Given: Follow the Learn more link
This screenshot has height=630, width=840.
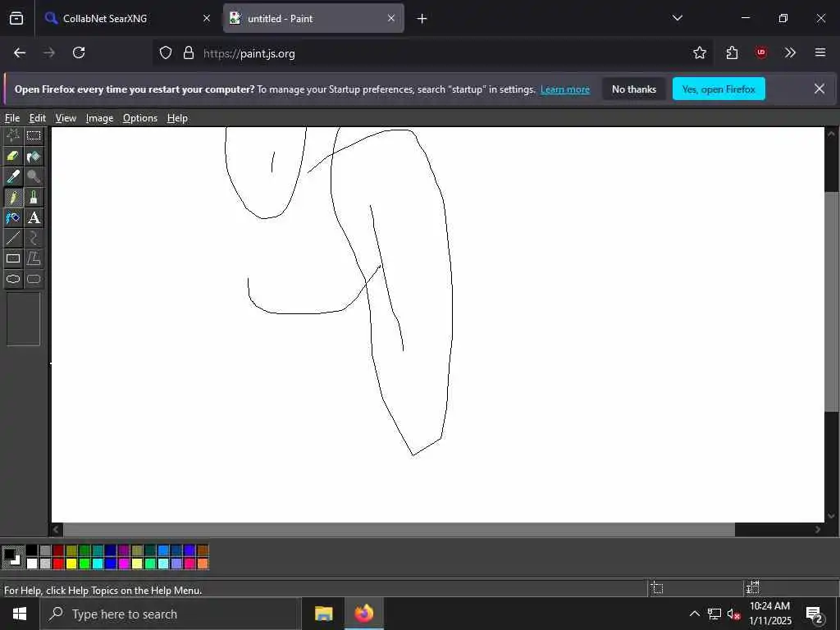Looking at the screenshot, I should tap(564, 89).
